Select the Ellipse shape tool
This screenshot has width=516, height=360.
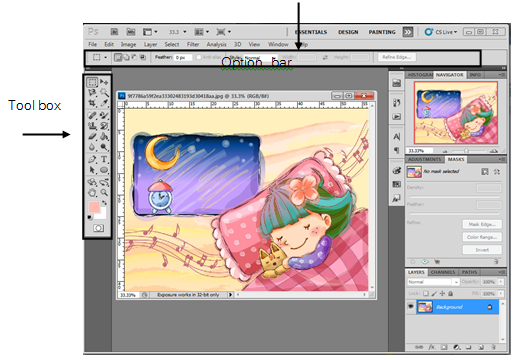pyautogui.click(x=104, y=170)
